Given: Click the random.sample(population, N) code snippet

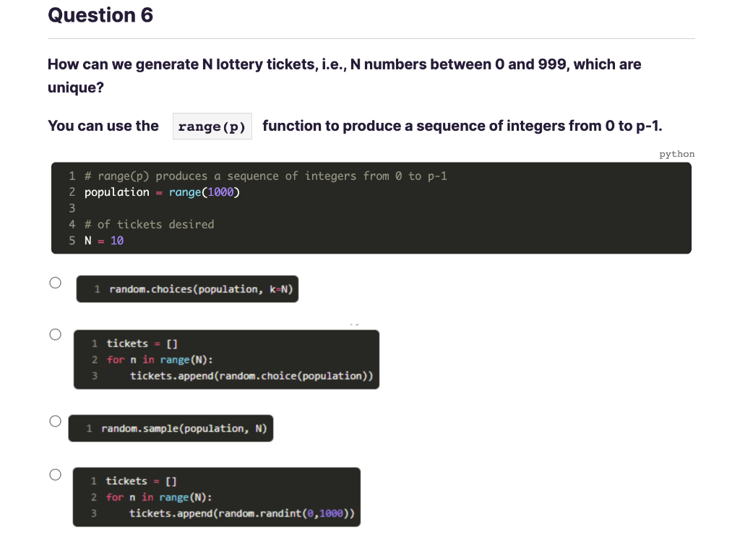Looking at the screenshot, I should click(171, 428).
